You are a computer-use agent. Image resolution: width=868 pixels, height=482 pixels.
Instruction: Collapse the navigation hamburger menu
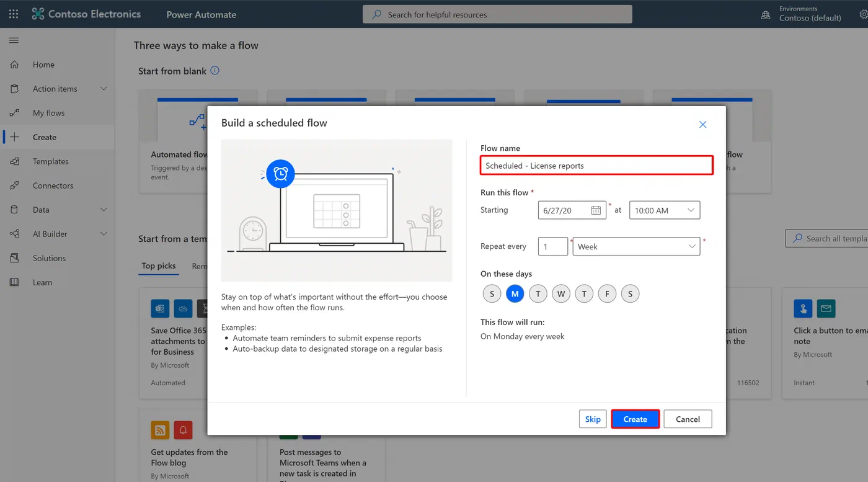point(14,40)
